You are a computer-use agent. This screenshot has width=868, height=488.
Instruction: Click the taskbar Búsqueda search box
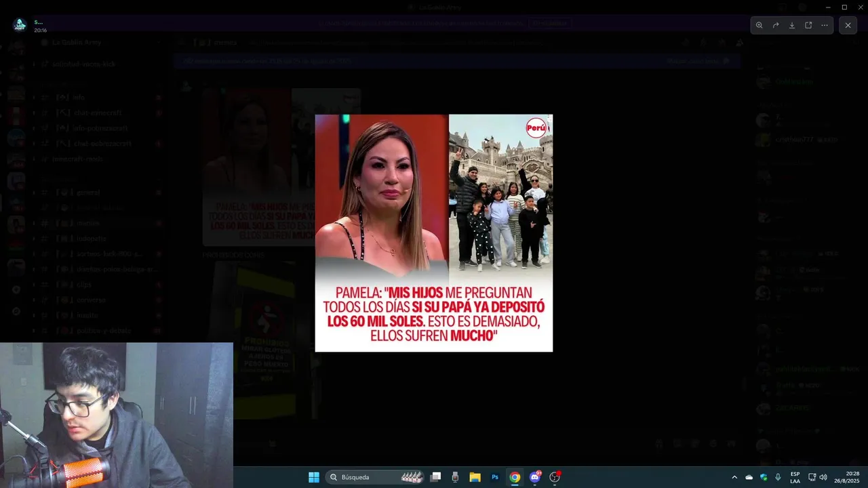click(374, 477)
